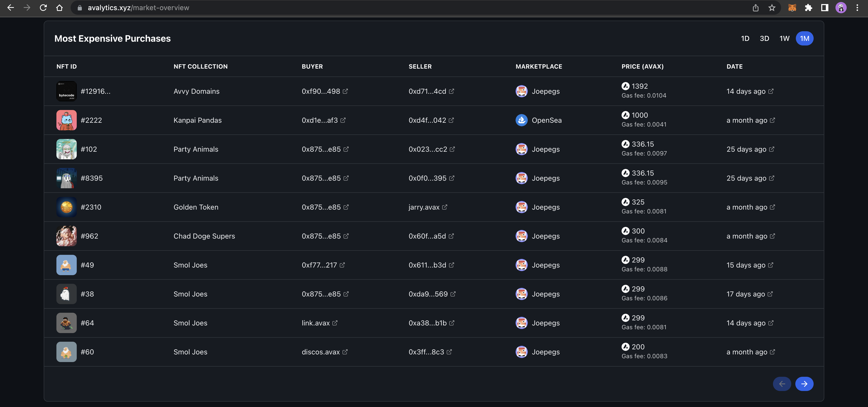Switch time range to 1D
Image resolution: width=868 pixels, height=407 pixels.
pyautogui.click(x=745, y=38)
